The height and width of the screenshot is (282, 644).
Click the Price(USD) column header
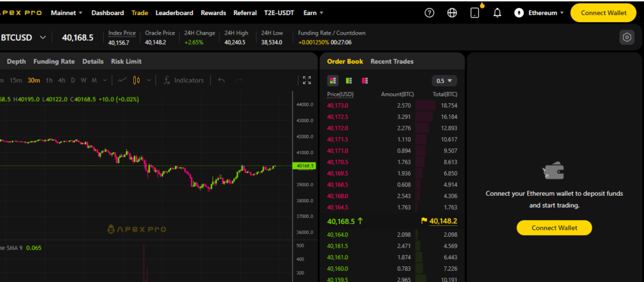pyautogui.click(x=340, y=94)
